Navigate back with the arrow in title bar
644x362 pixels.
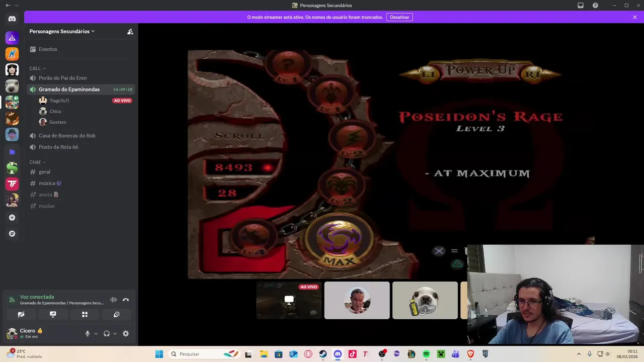pyautogui.click(x=8, y=6)
